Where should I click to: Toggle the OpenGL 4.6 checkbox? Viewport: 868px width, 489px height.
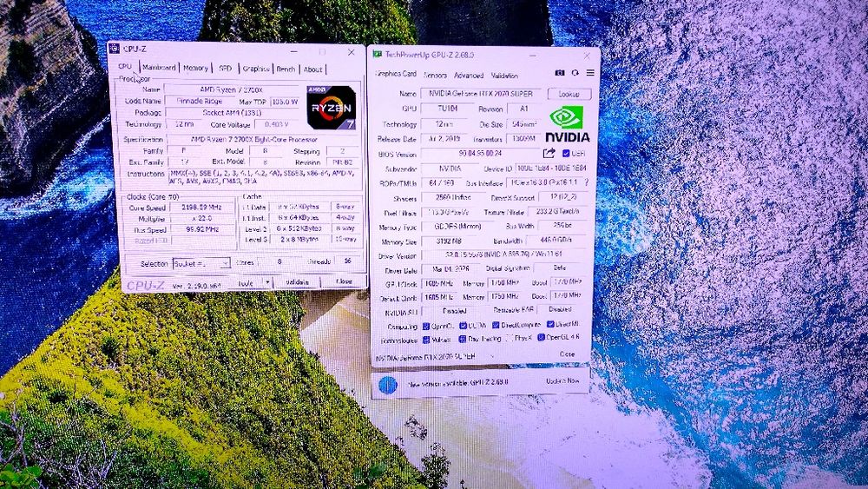[x=541, y=337]
